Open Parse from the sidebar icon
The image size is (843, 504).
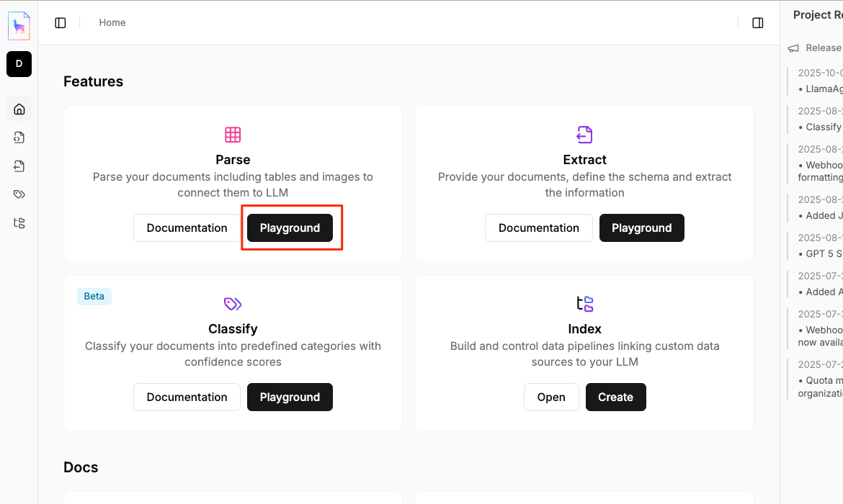pos(19,138)
